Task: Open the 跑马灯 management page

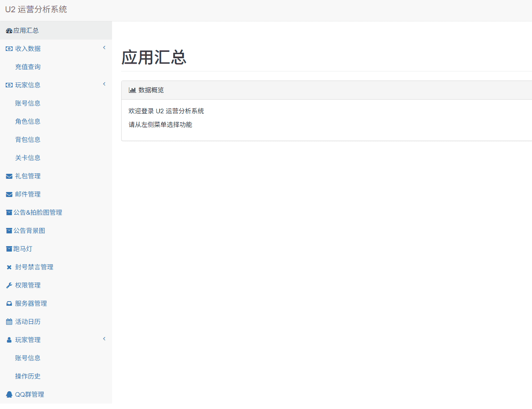Action: pos(23,249)
